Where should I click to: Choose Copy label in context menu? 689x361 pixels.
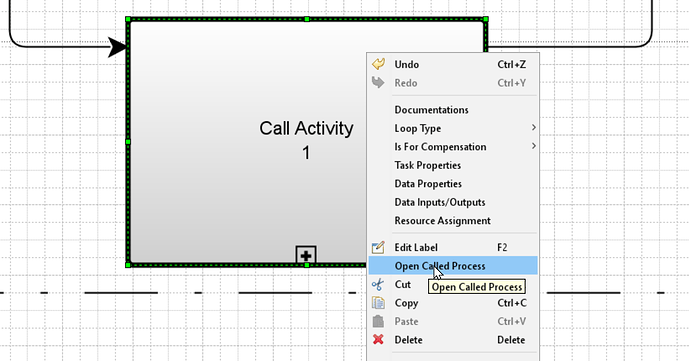point(406,303)
